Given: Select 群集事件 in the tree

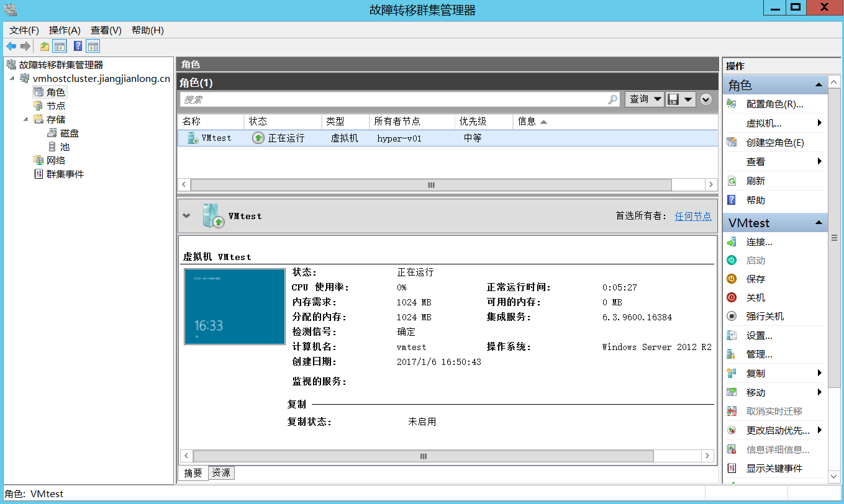Looking at the screenshot, I should click(65, 174).
